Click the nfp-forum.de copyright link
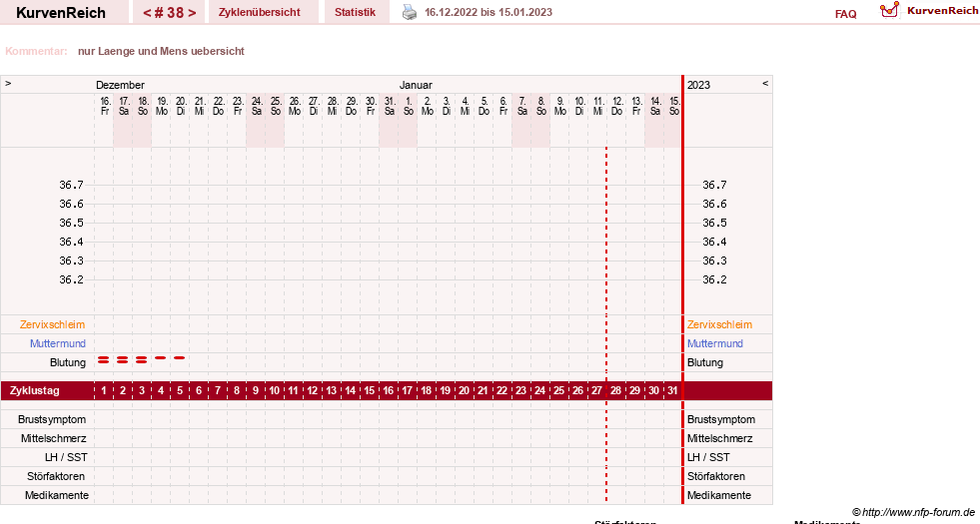The image size is (980, 524). 914,512
